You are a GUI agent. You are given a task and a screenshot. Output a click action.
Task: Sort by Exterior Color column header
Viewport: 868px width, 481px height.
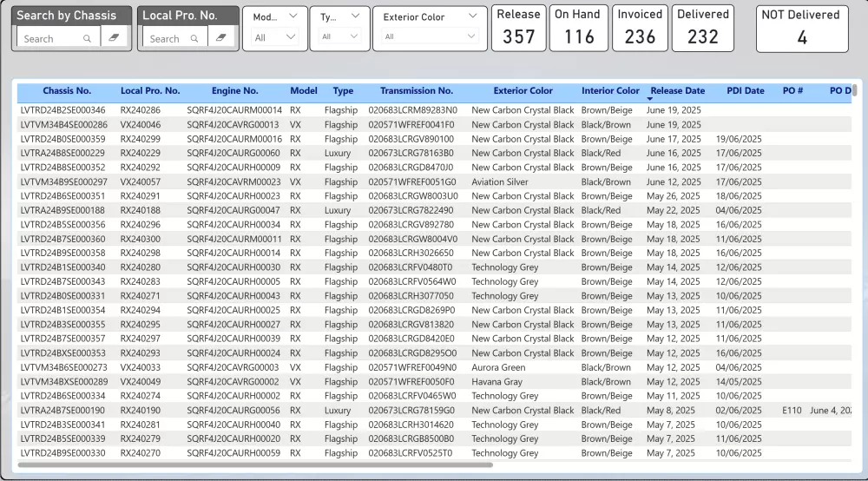523,91
